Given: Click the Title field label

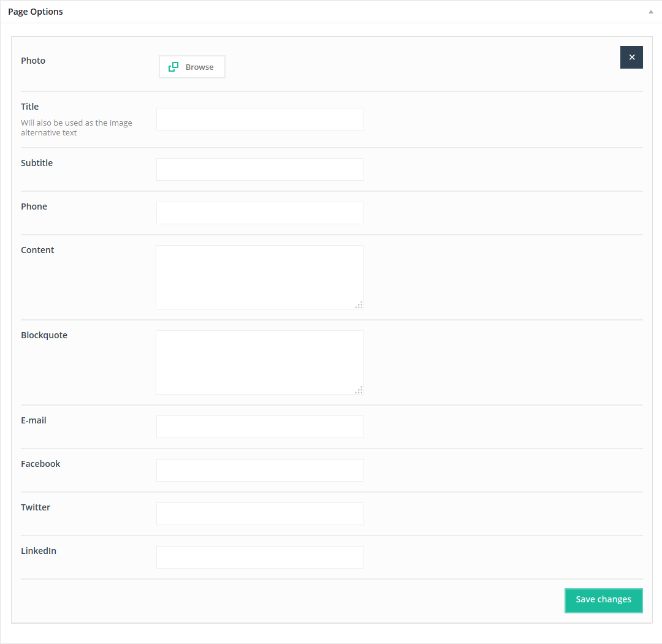Looking at the screenshot, I should 30,107.
